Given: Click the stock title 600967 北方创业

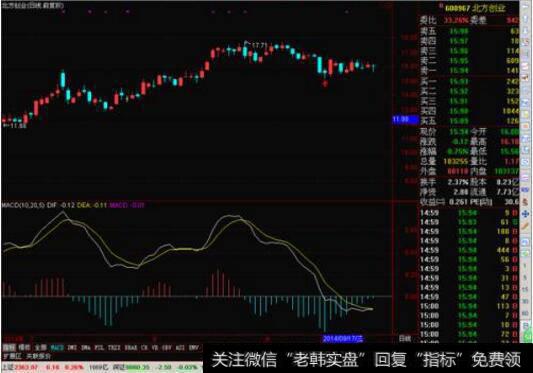Looking at the screenshot, I should pos(475,7).
